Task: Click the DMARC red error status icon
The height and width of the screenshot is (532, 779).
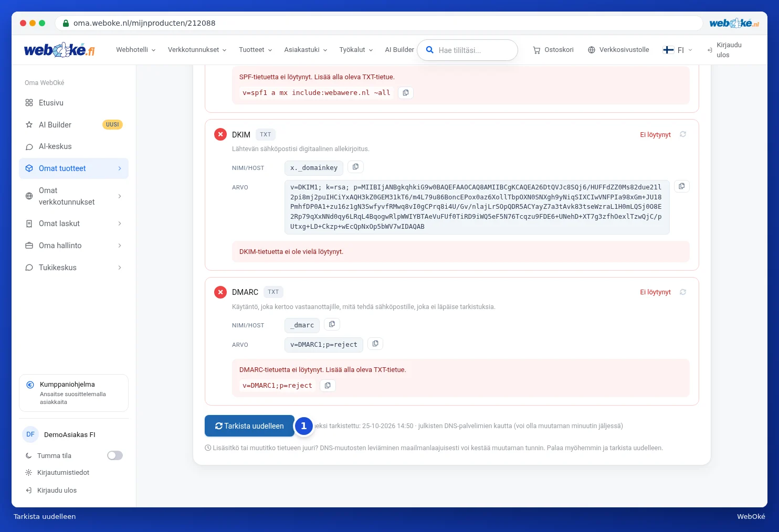Action: click(220, 292)
